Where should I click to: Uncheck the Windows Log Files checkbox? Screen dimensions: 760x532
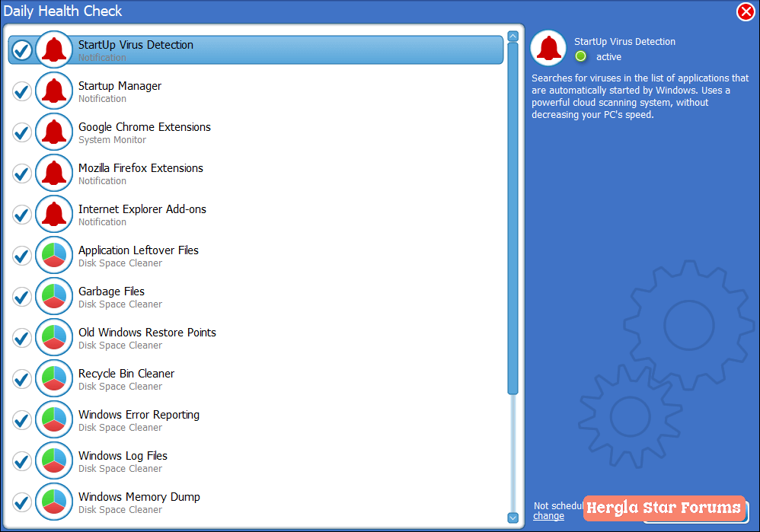point(22,461)
